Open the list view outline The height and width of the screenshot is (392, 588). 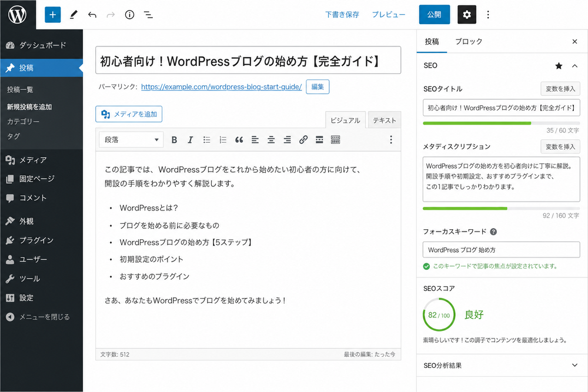pos(149,15)
